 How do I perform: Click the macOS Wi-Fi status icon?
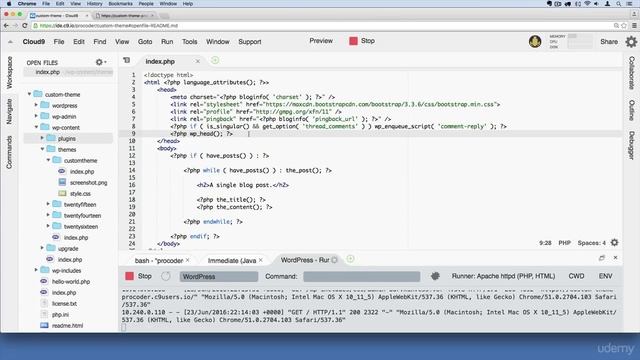[x=587, y=4]
